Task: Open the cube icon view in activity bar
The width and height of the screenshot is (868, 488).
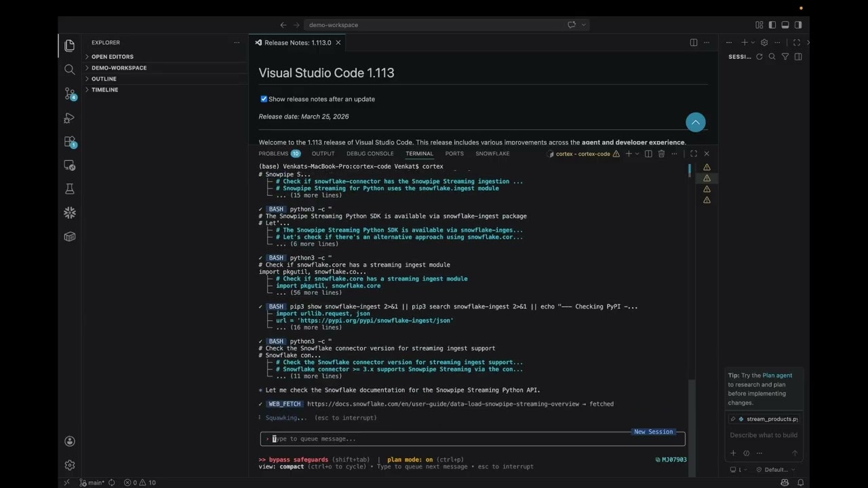Action: click(69, 237)
